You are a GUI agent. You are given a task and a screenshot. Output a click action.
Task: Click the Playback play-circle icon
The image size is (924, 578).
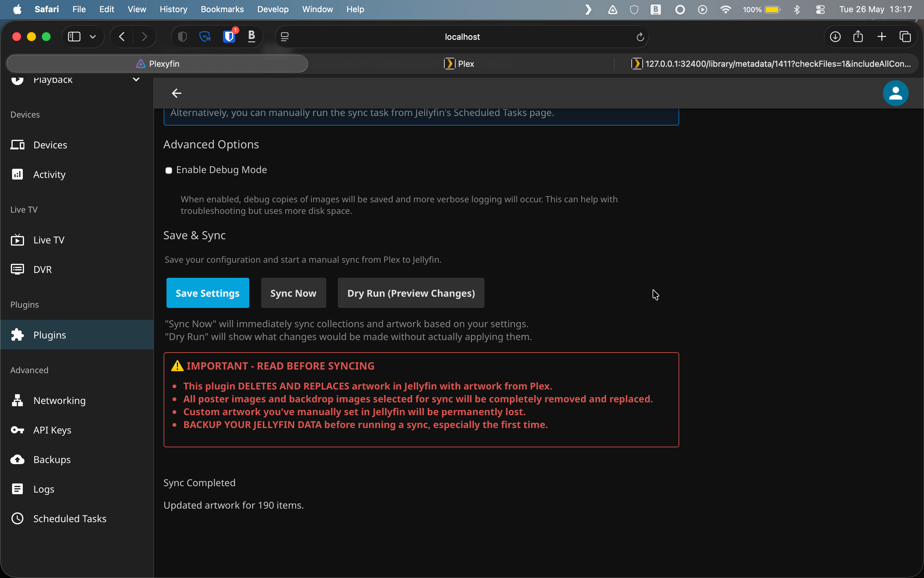17,80
